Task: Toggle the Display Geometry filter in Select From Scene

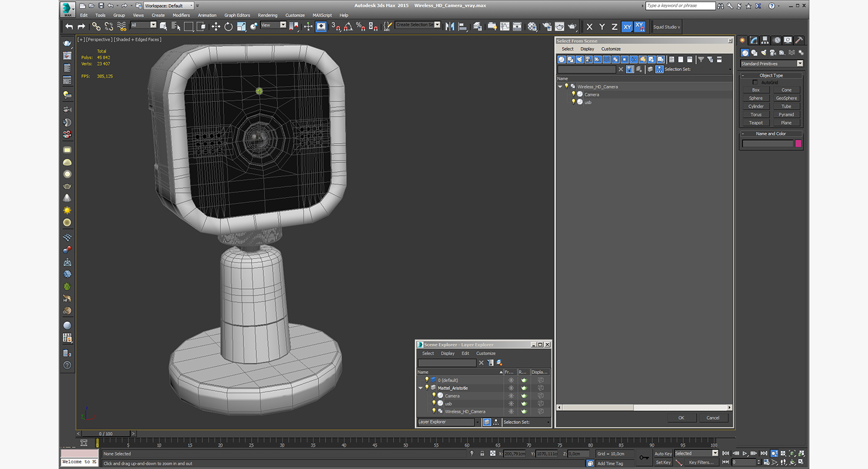Action: point(561,59)
